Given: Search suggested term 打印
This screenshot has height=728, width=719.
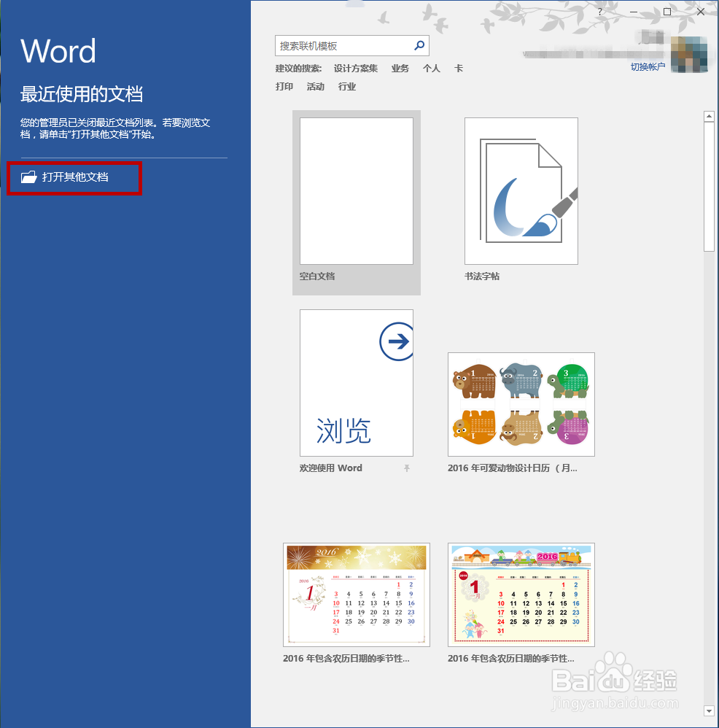Looking at the screenshot, I should pyautogui.click(x=284, y=86).
